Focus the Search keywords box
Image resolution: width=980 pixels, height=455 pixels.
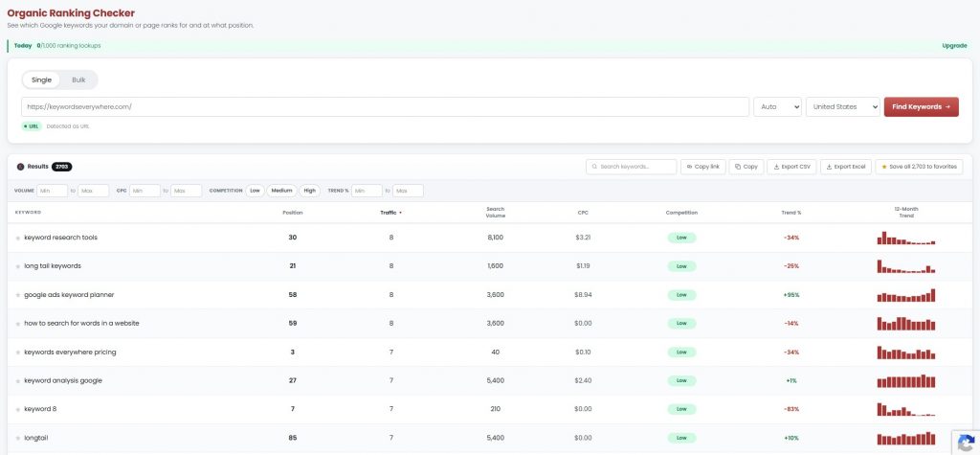click(632, 167)
